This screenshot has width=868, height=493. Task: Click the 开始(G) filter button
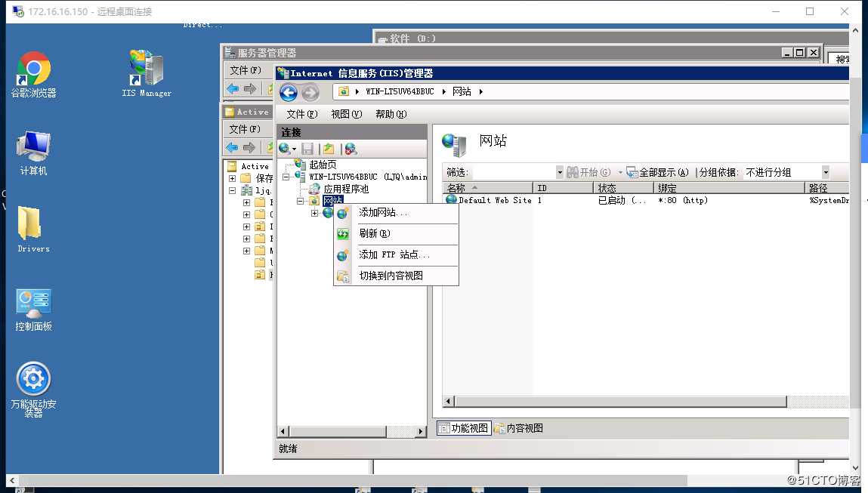click(588, 173)
